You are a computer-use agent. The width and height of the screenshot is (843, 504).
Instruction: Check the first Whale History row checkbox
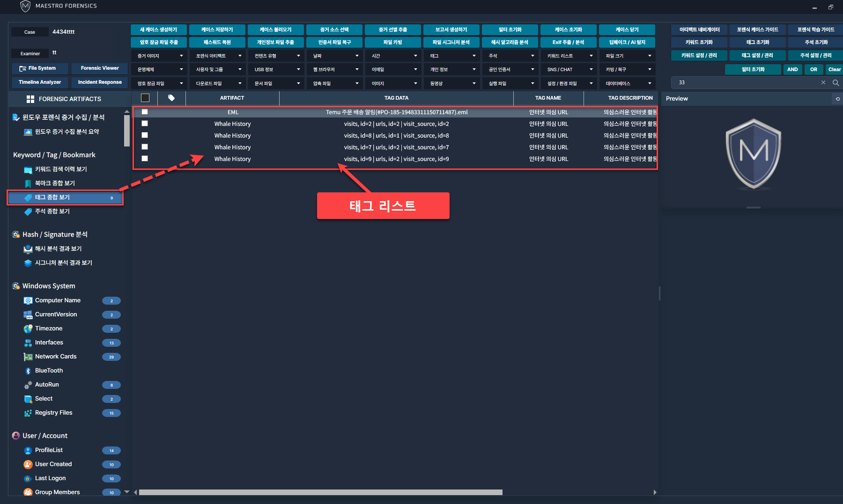(145, 124)
